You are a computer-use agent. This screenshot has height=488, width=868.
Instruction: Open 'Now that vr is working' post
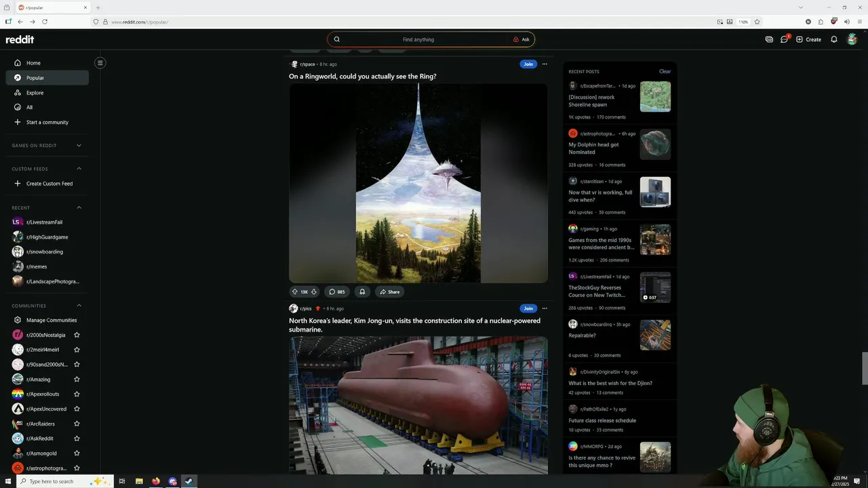[x=600, y=196]
